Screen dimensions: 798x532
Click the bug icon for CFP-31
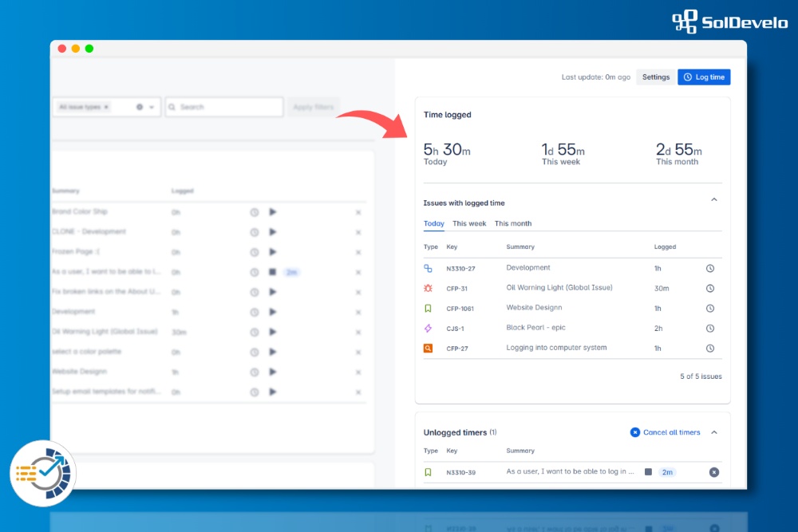tap(429, 289)
